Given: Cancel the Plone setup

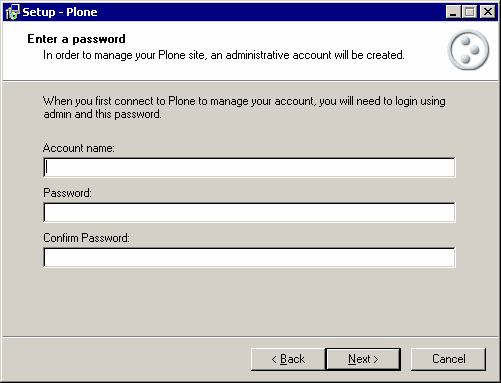Looking at the screenshot, I should click(448, 359).
